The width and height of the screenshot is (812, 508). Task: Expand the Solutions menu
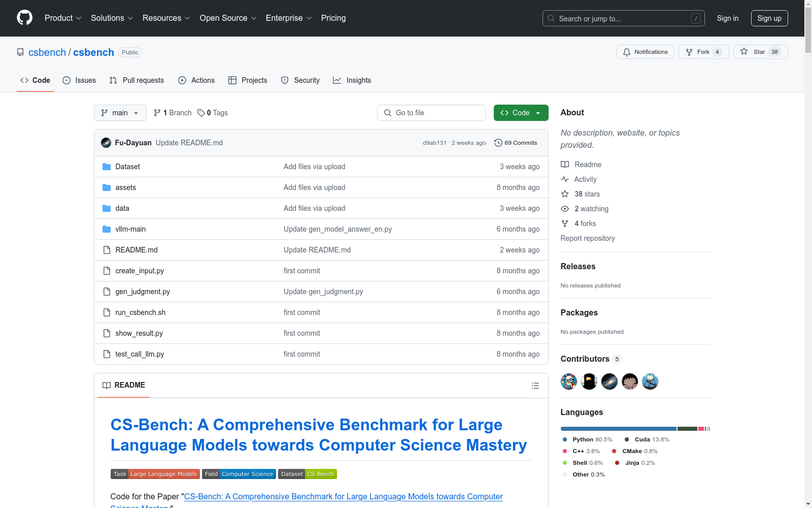[112, 18]
